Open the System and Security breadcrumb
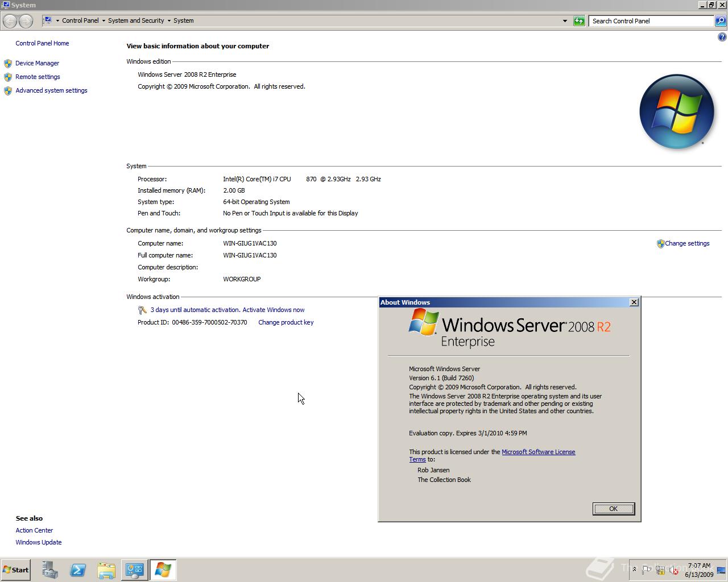This screenshot has height=582, width=728. pyautogui.click(x=136, y=20)
